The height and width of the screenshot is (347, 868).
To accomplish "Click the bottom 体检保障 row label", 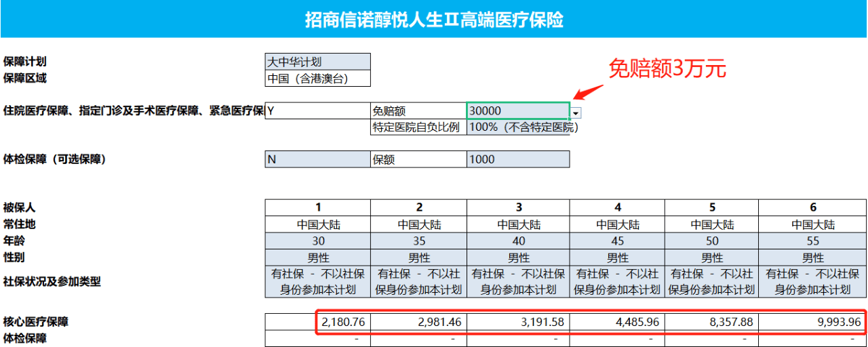I will click(25, 338).
